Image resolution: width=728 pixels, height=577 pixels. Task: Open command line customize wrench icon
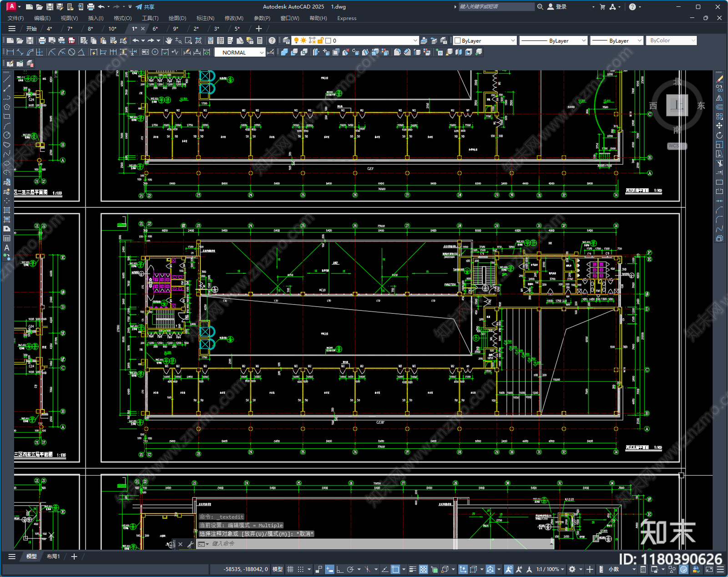tap(190, 544)
